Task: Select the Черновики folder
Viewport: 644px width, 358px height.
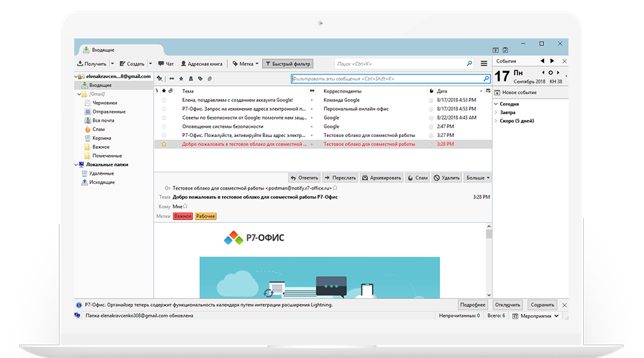Action: (x=104, y=102)
